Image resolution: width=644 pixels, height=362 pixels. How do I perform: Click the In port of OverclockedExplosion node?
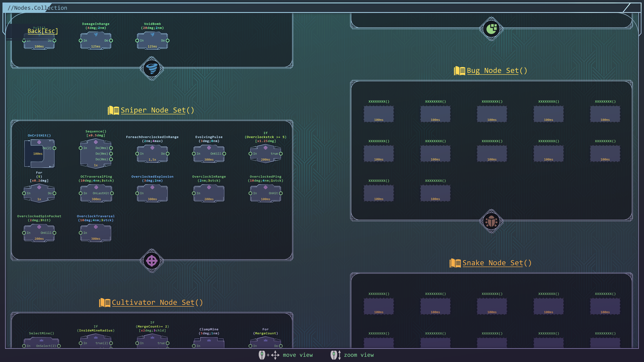click(x=137, y=193)
